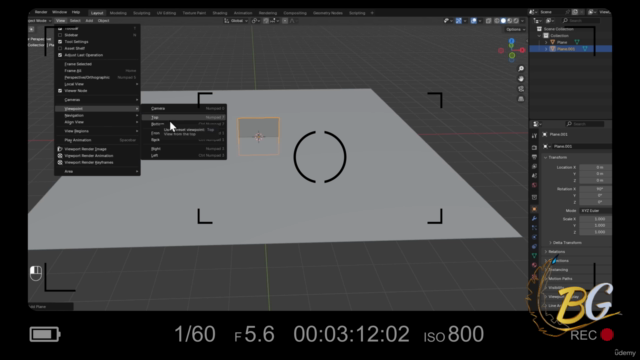Select Camera in Viewpoint submenu
Viewport: 640px width, 360px height.
point(184,109)
